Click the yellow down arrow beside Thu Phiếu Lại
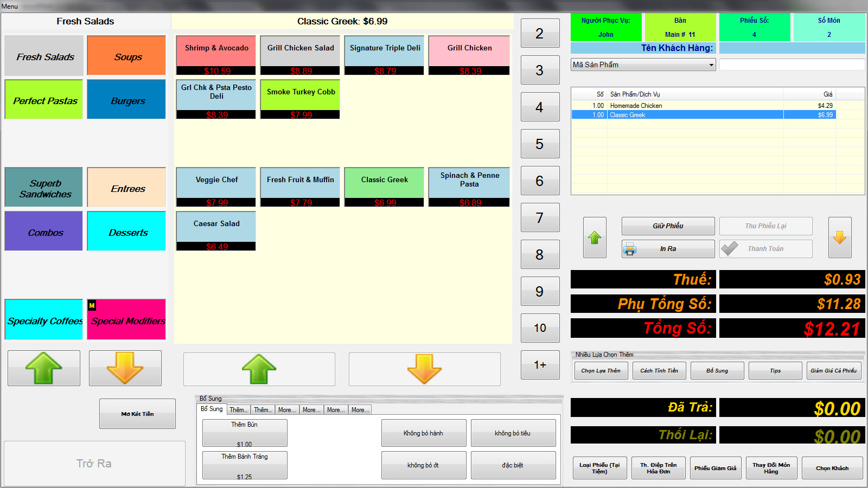Screen dimensions: 868x488 (x=839, y=237)
